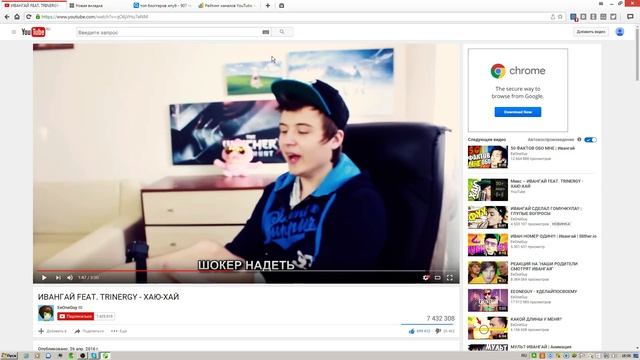Viewport: 640px width, 360px height.
Task: Open on-screen keyboard icon in search box
Action: (x=266, y=32)
